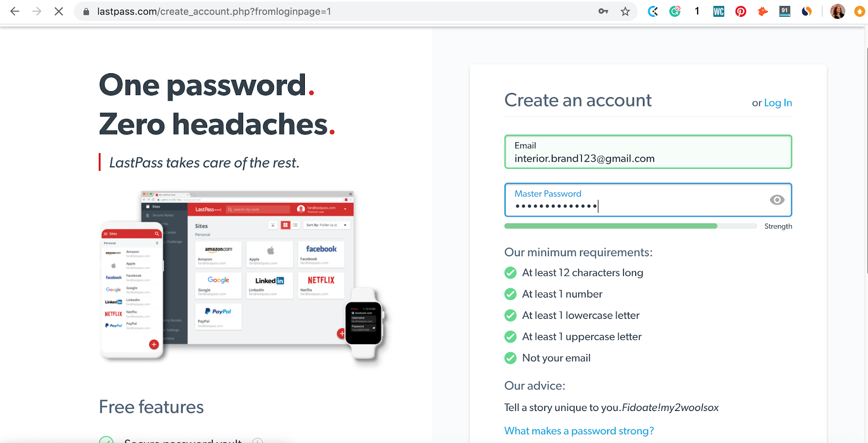Focus the Master Password field

tap(648, 200)
